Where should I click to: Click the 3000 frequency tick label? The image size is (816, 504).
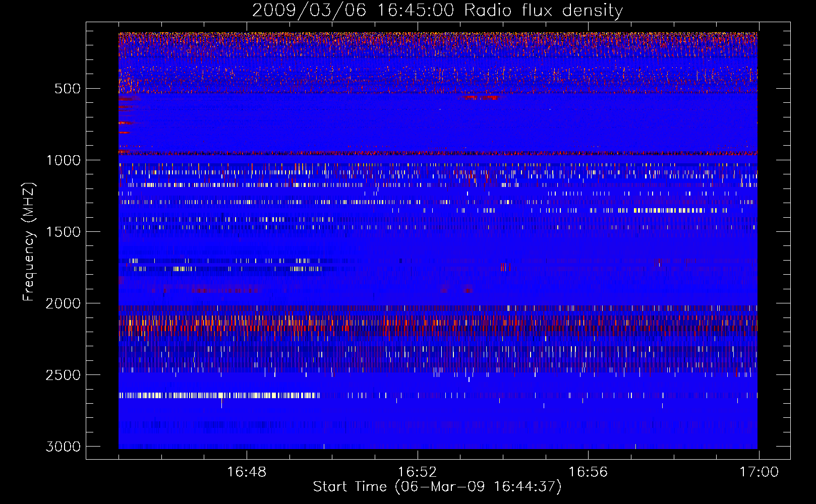(x=63, y=447)
